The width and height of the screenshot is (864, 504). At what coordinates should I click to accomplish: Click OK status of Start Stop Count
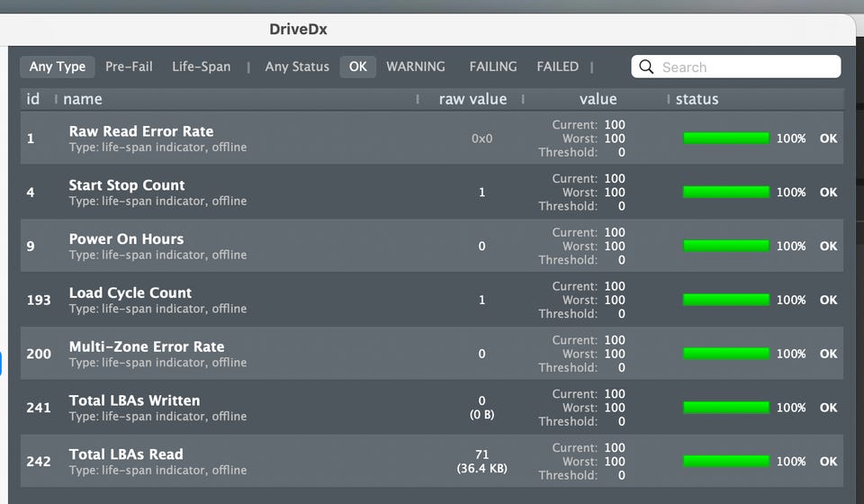coord(828,193)
